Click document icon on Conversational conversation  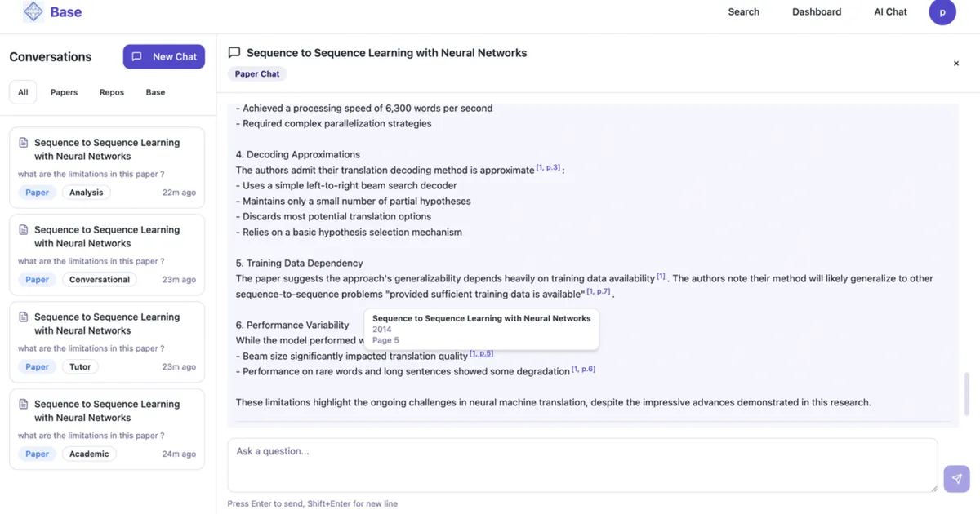[x=24, y=230]
